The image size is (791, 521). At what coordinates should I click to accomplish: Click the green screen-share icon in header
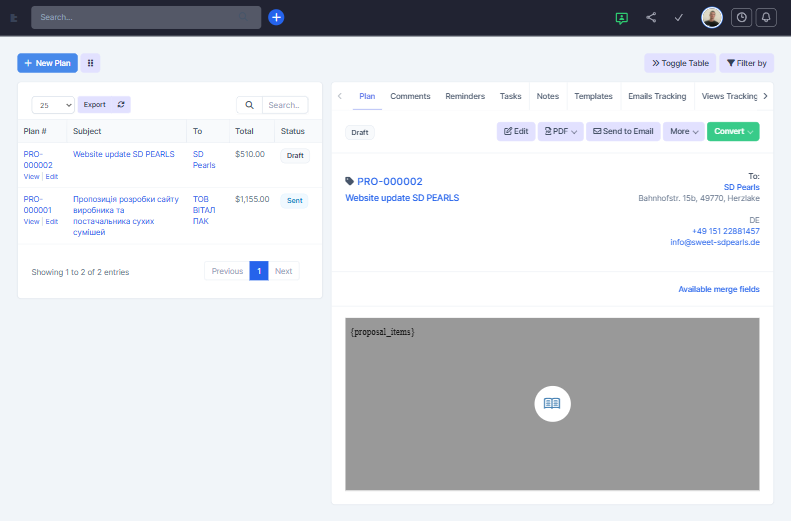[622, 17]
